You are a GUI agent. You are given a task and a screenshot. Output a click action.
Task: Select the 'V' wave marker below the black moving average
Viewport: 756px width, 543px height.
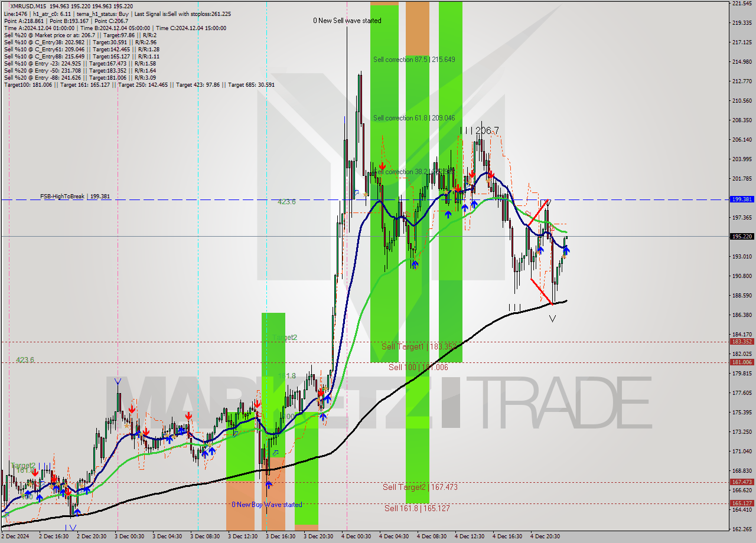click(x=552, y=319)
